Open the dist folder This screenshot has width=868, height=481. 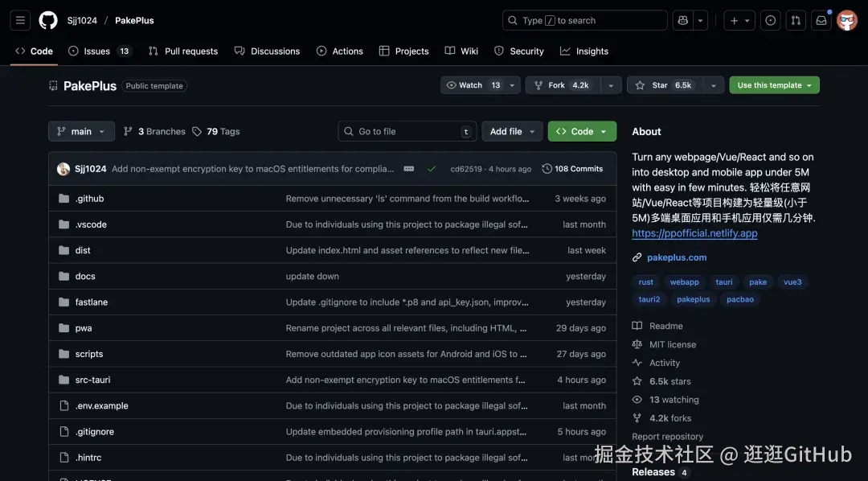click(83, 250)
